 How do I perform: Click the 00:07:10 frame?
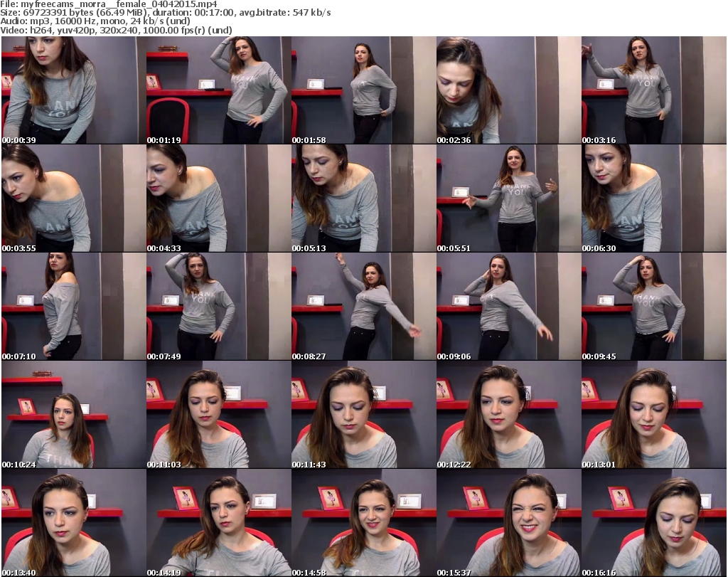pyautogui.click(x=73, y=307)
